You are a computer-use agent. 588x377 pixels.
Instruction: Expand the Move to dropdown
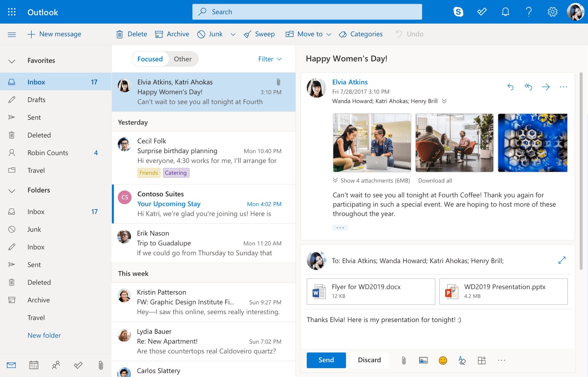(x=329, y=34)
